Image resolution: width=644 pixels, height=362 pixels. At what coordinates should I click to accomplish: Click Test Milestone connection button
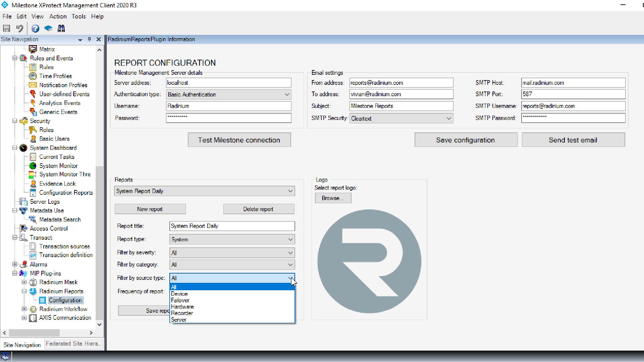click(x=239, y=140)
